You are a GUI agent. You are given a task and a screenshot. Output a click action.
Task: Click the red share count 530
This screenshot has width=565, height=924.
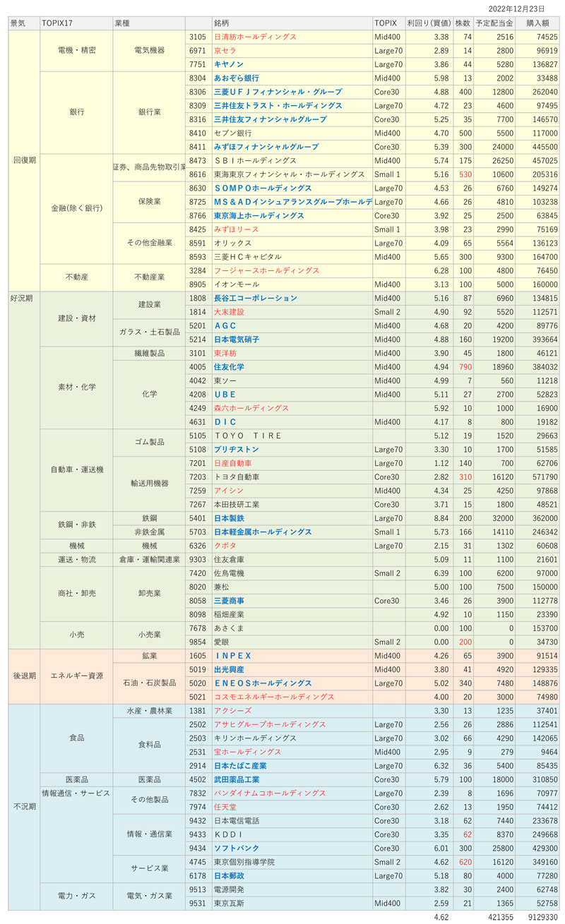(x=464, y=174)
